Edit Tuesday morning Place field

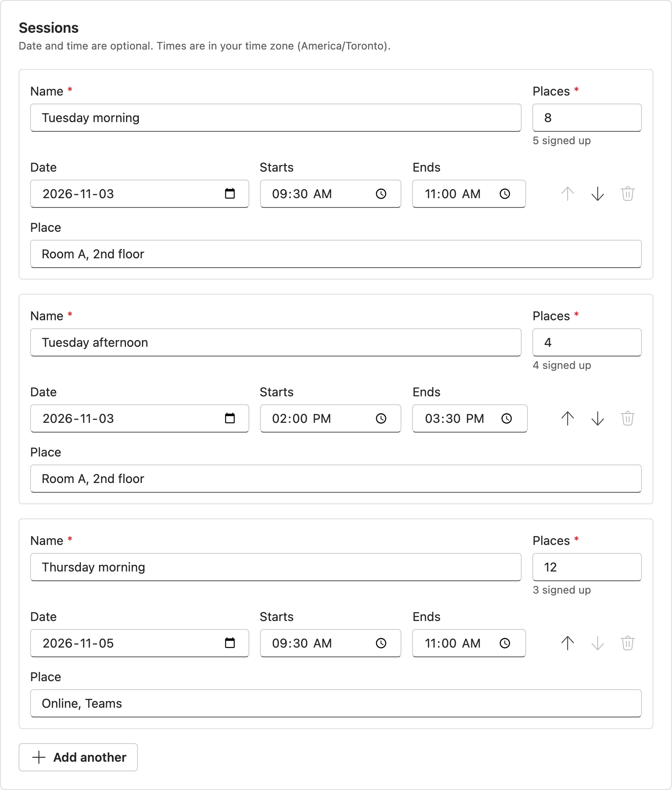336,254
